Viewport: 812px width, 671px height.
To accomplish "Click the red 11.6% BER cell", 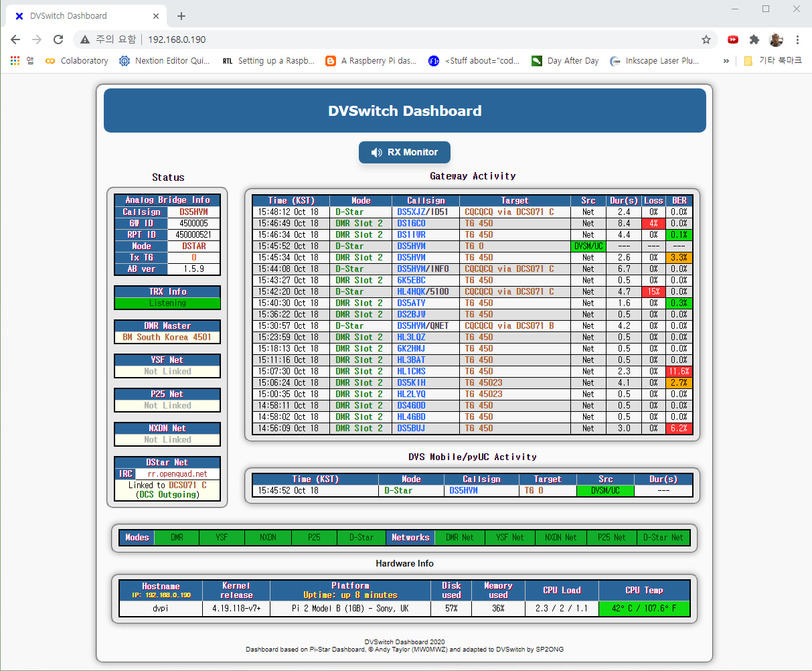I will (x=679, y=371).
